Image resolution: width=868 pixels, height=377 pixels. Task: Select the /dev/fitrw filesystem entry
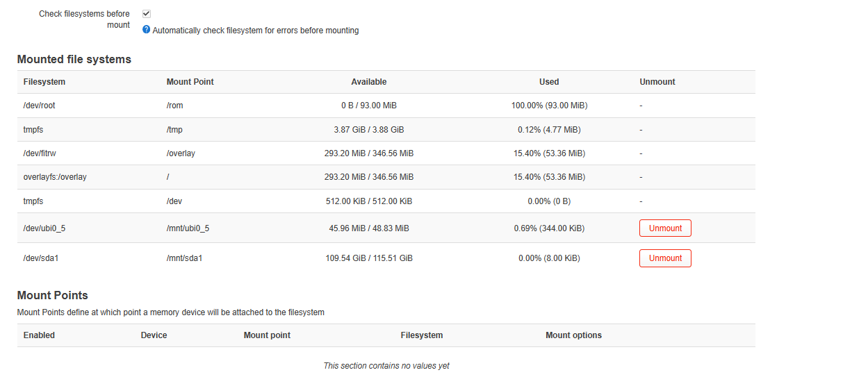40,153
